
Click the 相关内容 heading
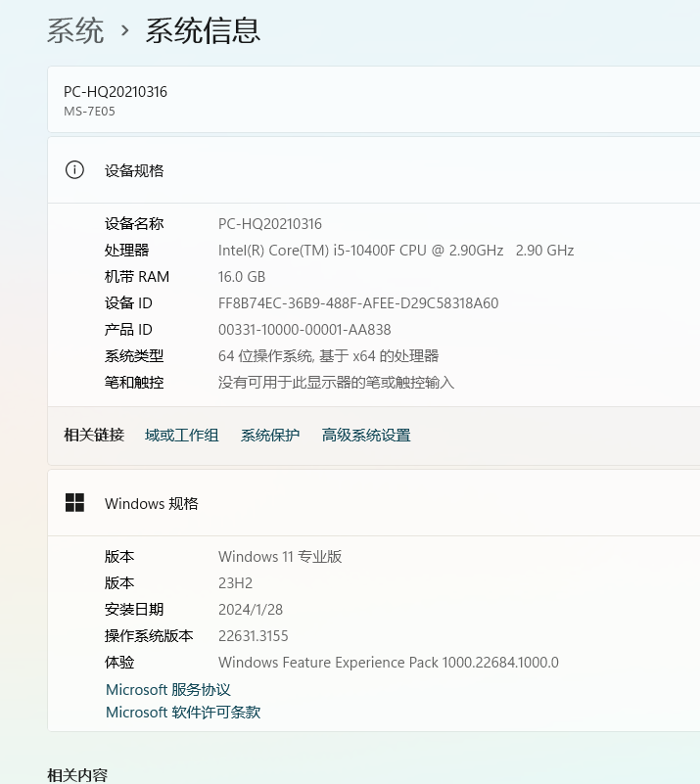(x=77, y=775)
